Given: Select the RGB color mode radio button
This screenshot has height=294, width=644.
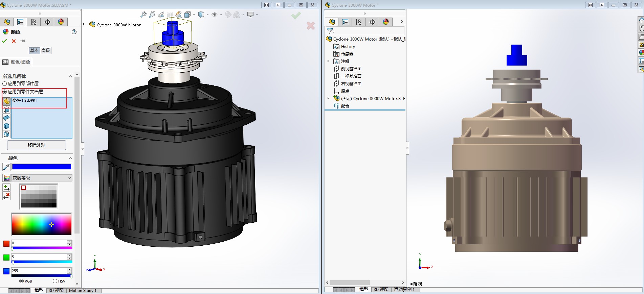Looking at the screenshot, I should (22, 281).
